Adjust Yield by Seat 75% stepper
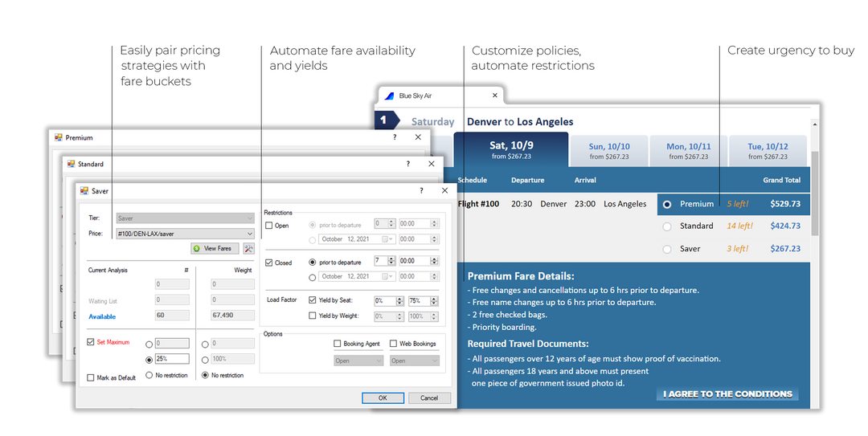The image size is (868, 436). [435, 301]
